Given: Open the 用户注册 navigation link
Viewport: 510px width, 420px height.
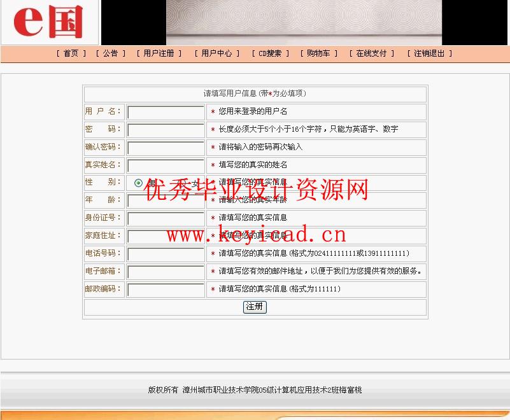Looking at the screenshot, I should [159, 54].
